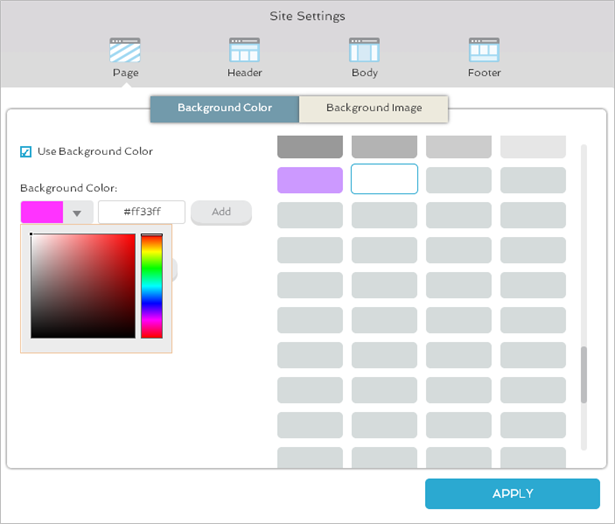Pick the lightest gray swatch in top row
Viewport: 615px width, 524px height.
533,147
